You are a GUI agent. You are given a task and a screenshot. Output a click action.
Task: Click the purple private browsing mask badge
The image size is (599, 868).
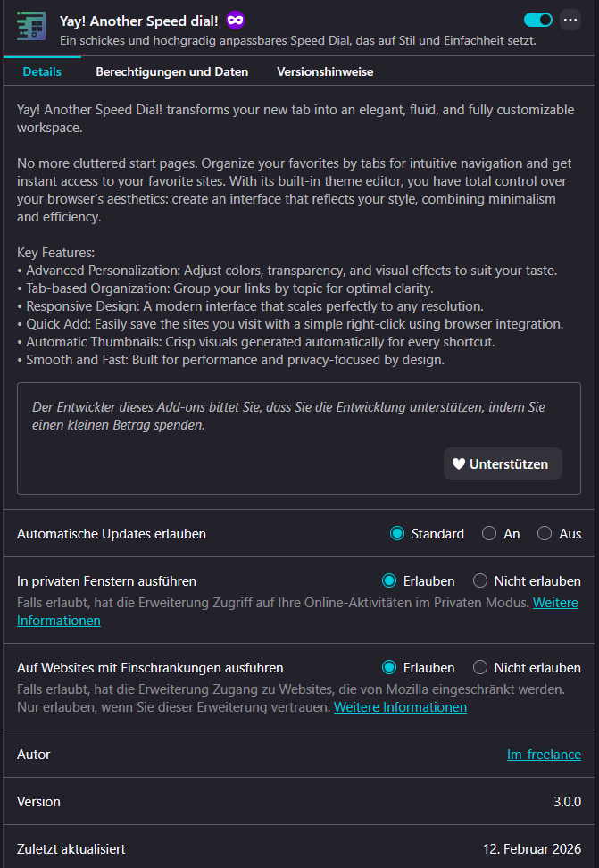point(236,20)
